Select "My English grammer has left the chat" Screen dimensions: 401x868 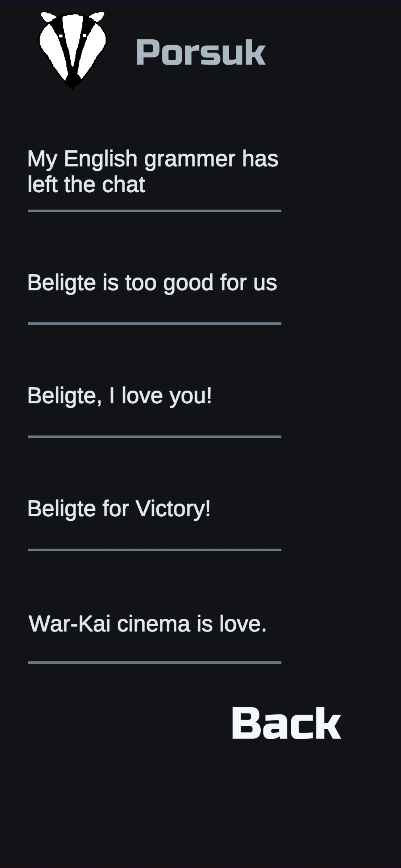click(x=153, y=171)
